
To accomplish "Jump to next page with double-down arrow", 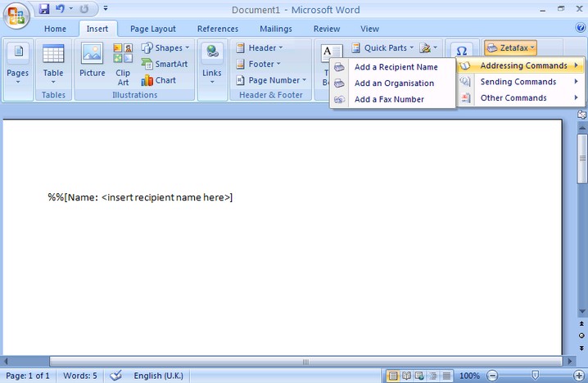I will (x=581, y=348).
